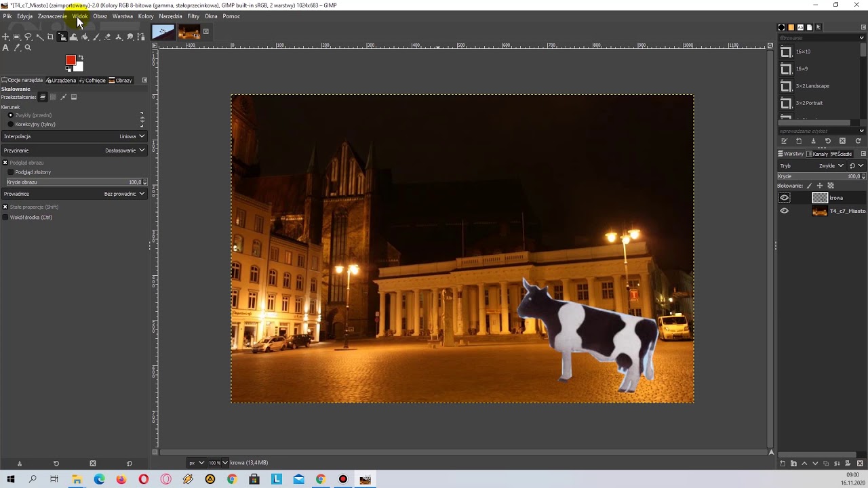Viewport: 868px width, 488px height.
Task: Select the Clone stamp tool
Action: tap(119, 37)
